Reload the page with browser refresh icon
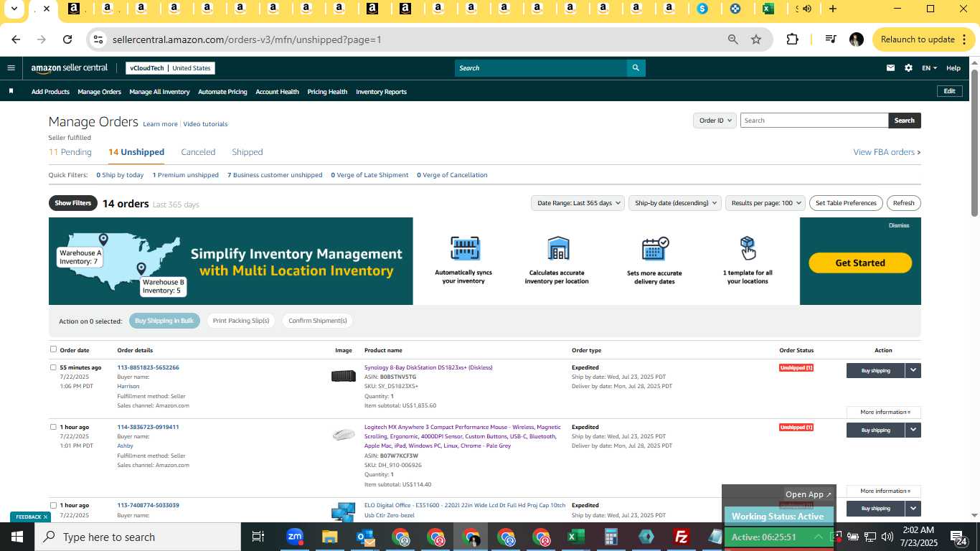The height and width of the screenshot is (551, 980). point(67,39)
